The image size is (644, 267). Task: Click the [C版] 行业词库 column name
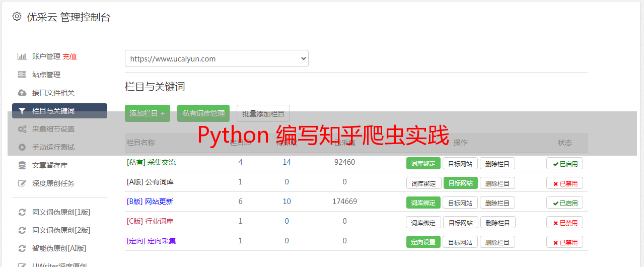150,221
